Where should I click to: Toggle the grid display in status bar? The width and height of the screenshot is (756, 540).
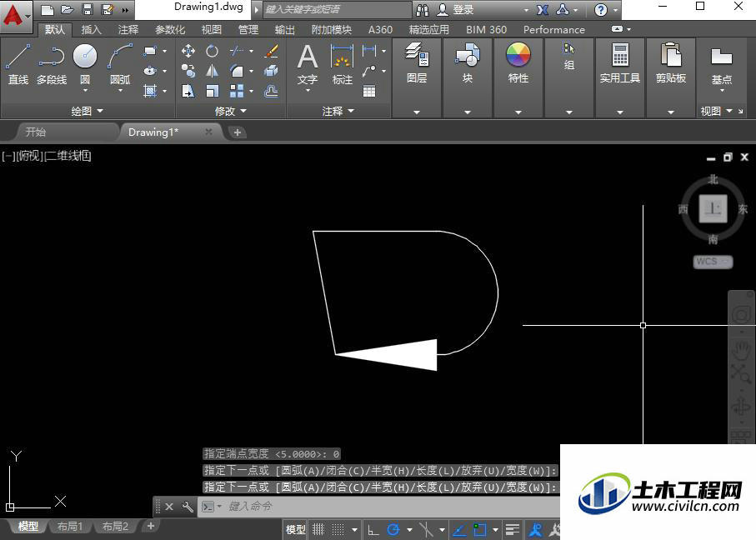[x=318, y=529]
